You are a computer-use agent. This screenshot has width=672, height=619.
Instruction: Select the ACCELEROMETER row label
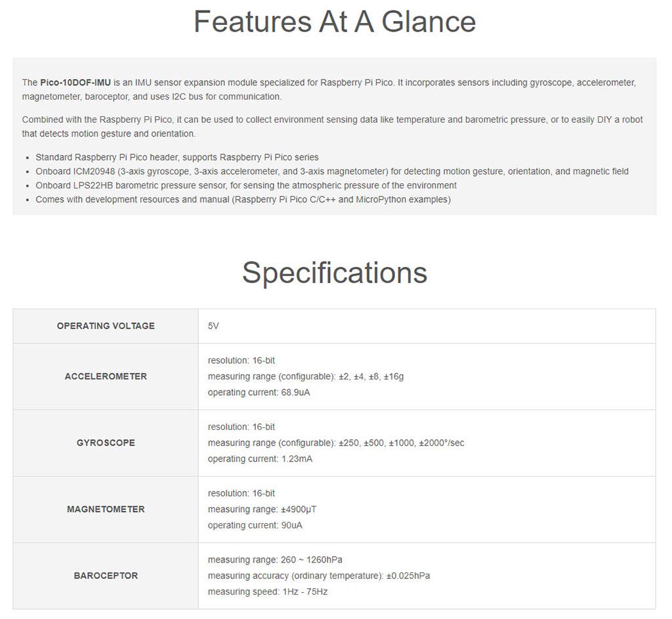[106, 377]
